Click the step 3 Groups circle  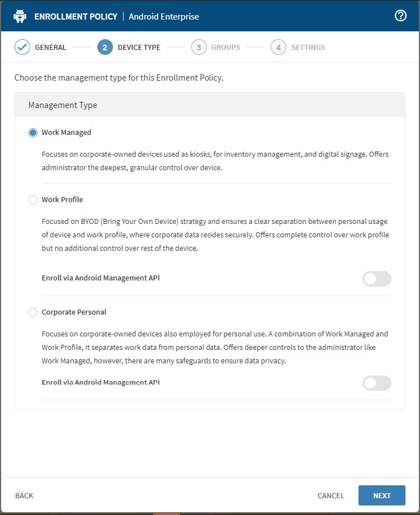(x=199, y=47)
